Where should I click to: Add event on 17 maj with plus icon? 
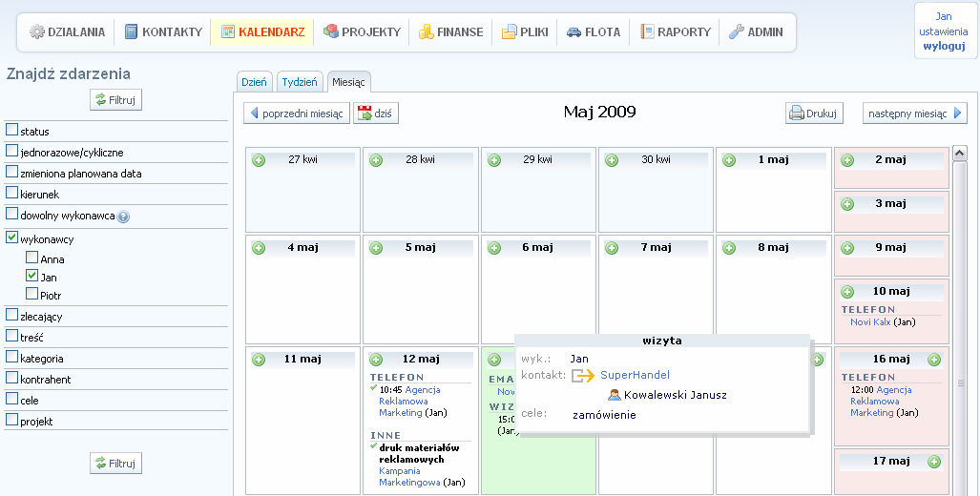(934, 462)
